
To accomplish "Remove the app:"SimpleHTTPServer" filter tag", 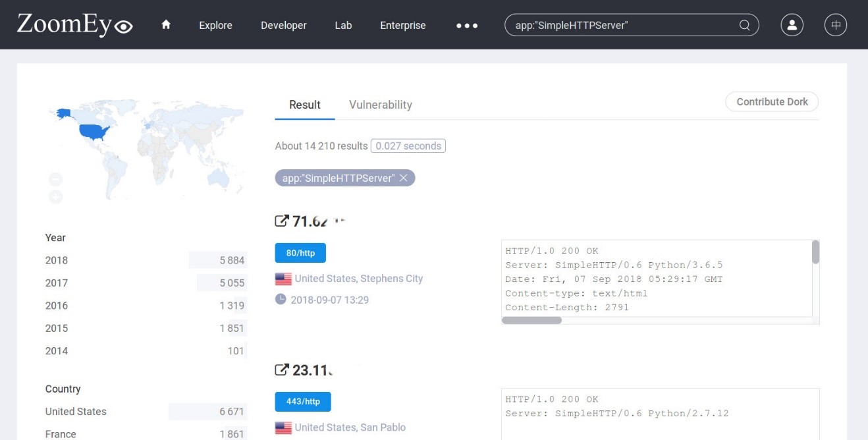I will 404,178.
